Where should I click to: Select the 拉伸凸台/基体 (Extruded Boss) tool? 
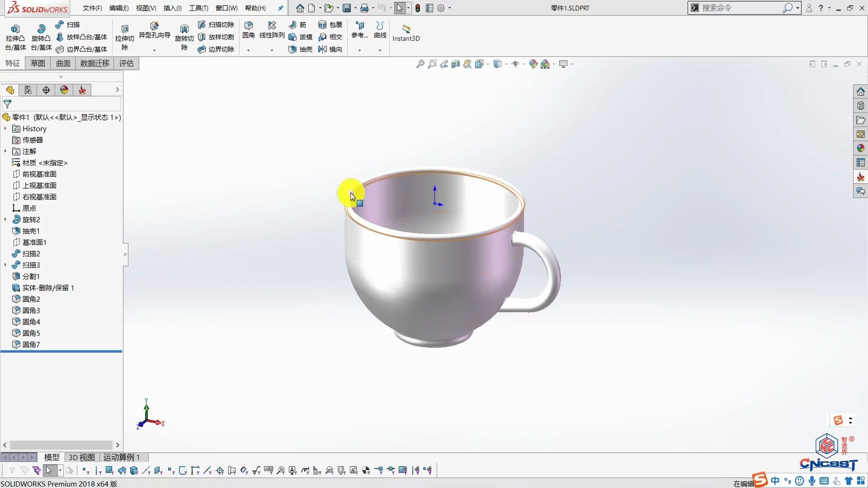pyautogui.click(x=15, y=36)
